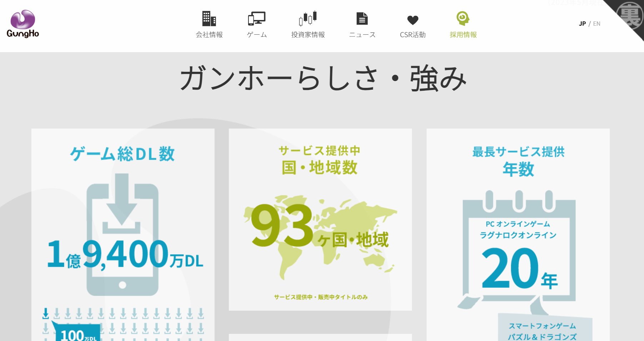Click the ゲーム総DL数 card title
This screenshot has width=644, height=341.
(x=122, y=154)
